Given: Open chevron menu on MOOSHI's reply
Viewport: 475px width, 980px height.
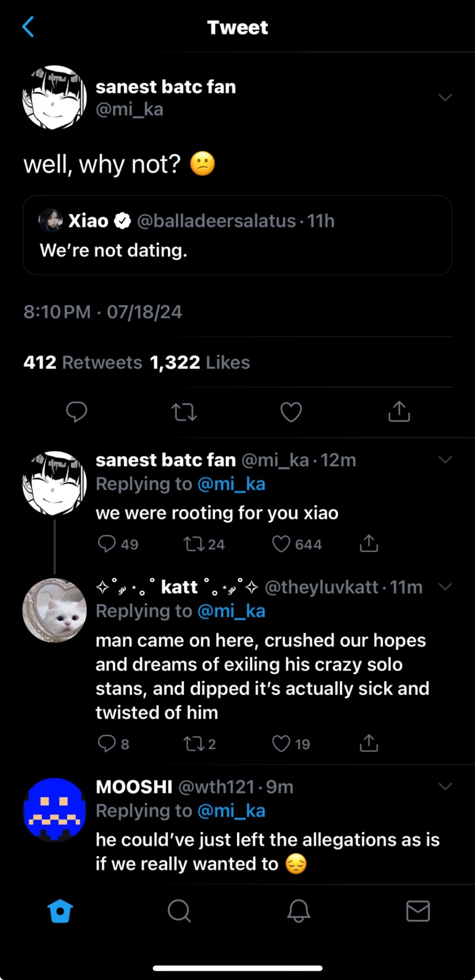Looking at the screenshot, I should [x=445, y=786].
